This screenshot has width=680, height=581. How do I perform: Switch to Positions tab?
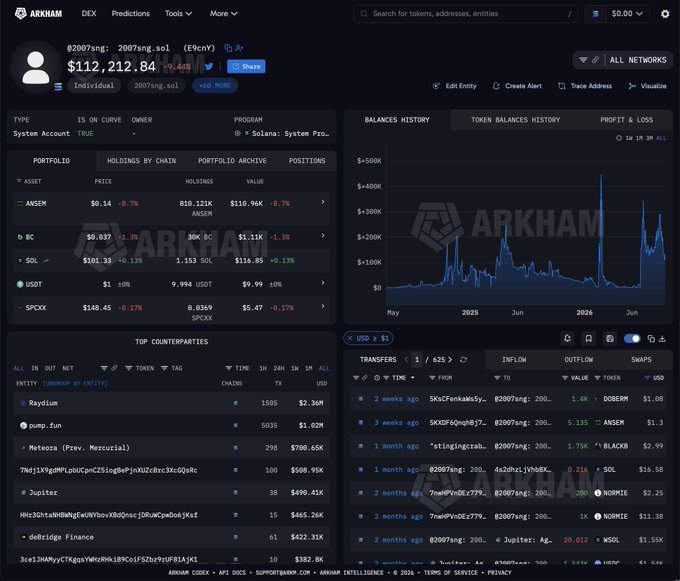tap(307, 161)
